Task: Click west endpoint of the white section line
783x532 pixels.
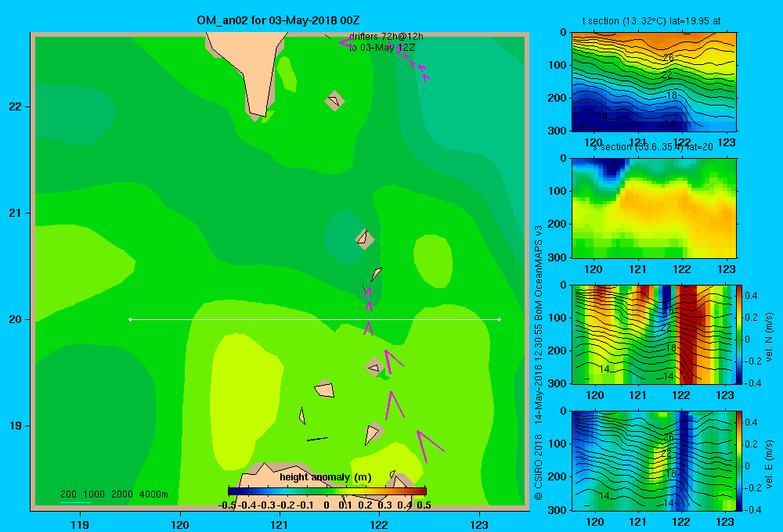Action: pos(130,319)
